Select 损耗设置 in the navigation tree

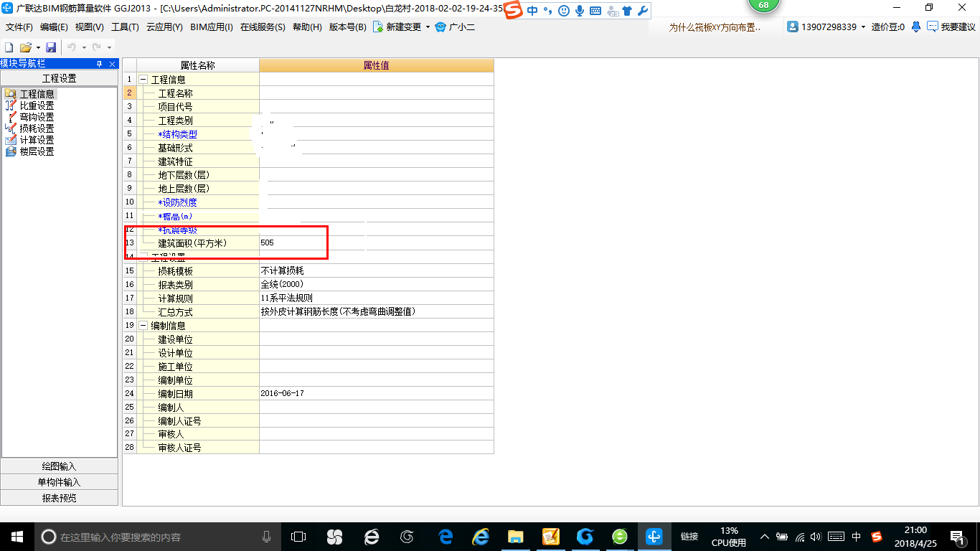click(37, 128)
